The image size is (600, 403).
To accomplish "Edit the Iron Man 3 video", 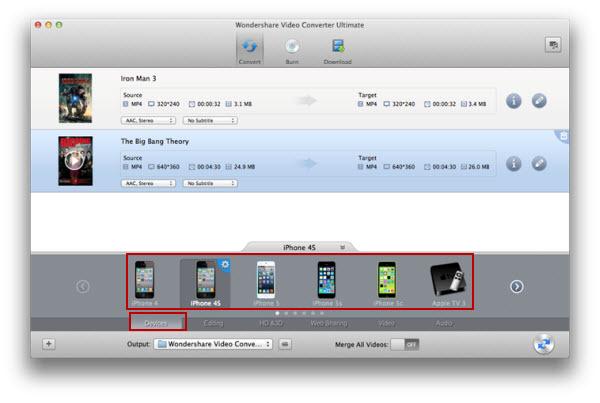I will pos(539,101).
